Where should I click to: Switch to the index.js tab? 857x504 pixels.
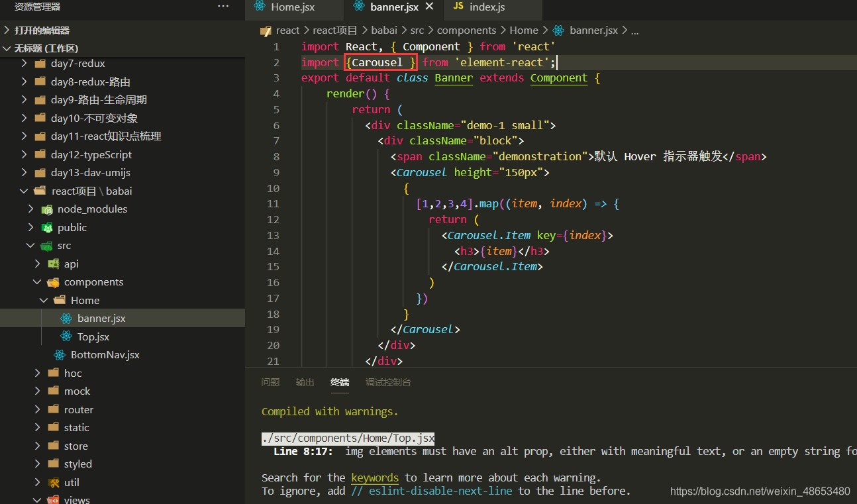tap(487, 7)
